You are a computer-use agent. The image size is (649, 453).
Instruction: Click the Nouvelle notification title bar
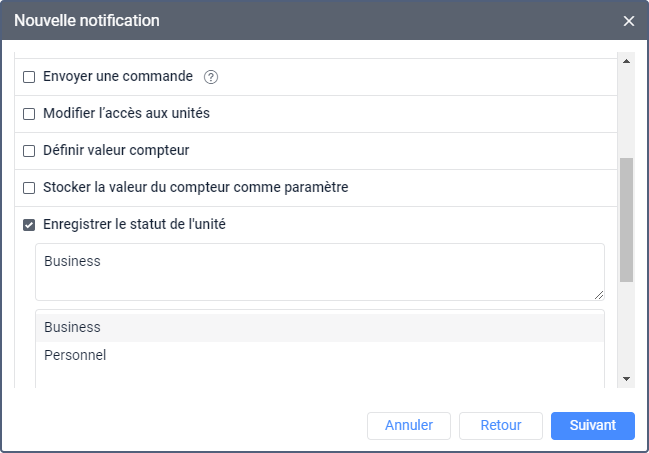point(300,21)
